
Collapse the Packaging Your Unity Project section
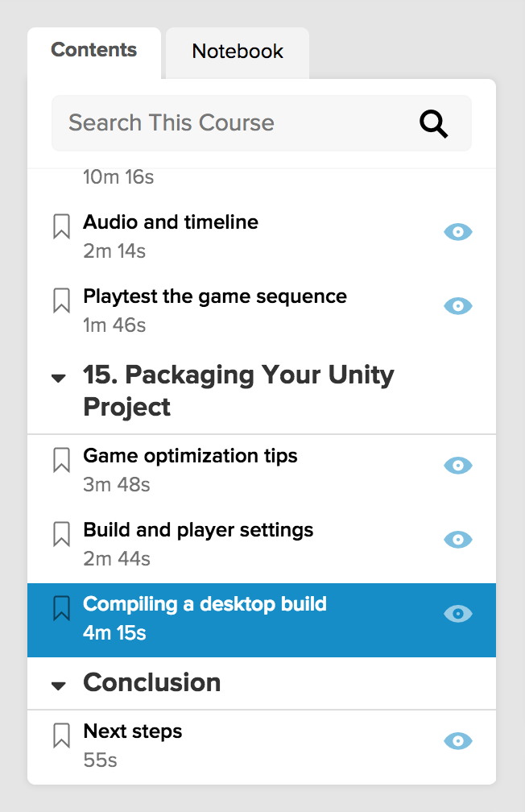[59, 378]
